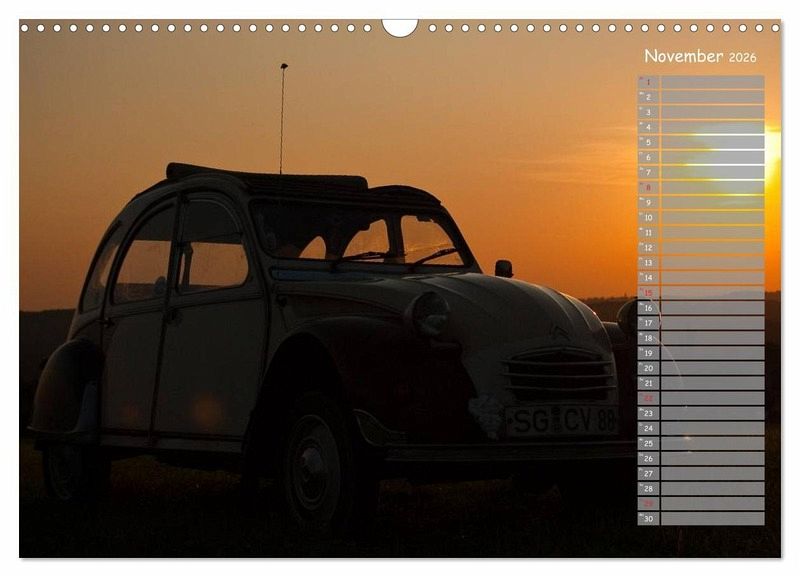
Task: Click the 2026 year label
Action: pos(742,58)
